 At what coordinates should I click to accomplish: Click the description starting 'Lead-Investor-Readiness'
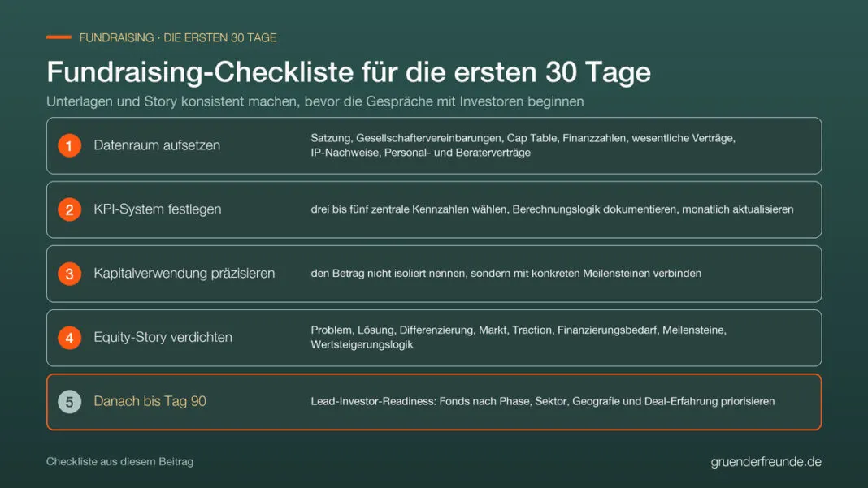tap(543, 401)
